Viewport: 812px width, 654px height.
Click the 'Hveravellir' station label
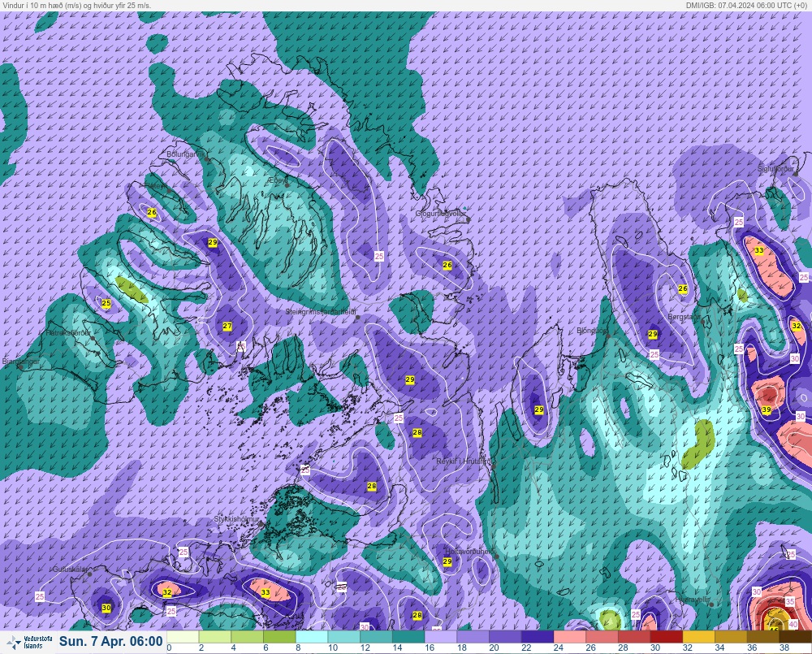693,599
